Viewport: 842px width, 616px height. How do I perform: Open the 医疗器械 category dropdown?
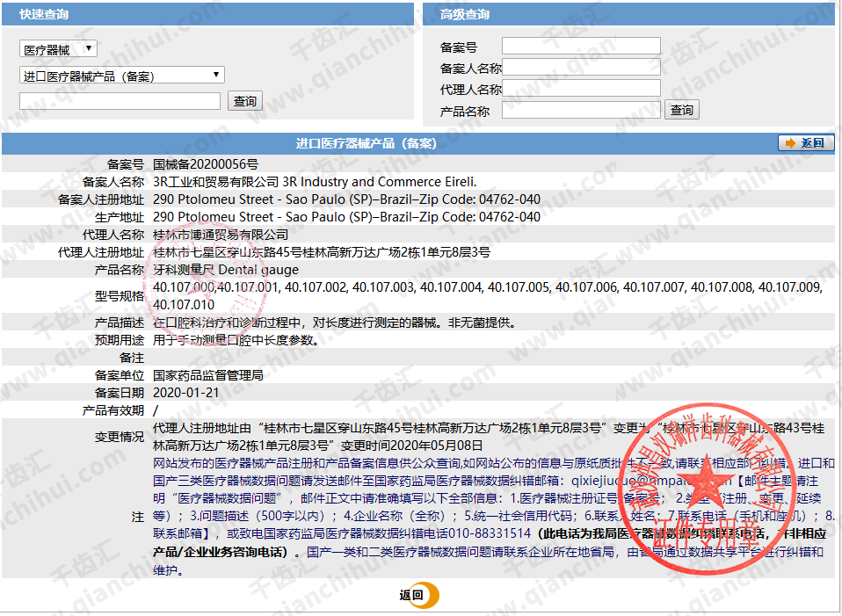59,50
